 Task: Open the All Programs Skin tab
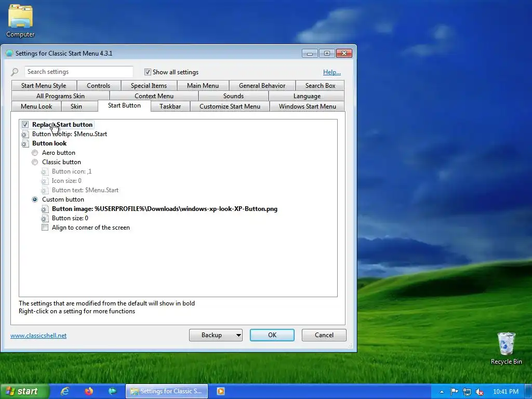(60, 96)
